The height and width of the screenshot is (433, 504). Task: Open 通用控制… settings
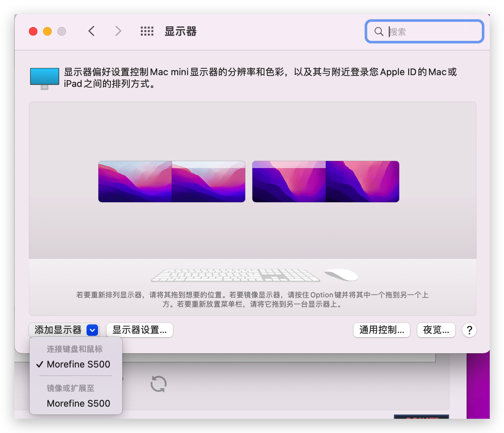pos(382,330)
